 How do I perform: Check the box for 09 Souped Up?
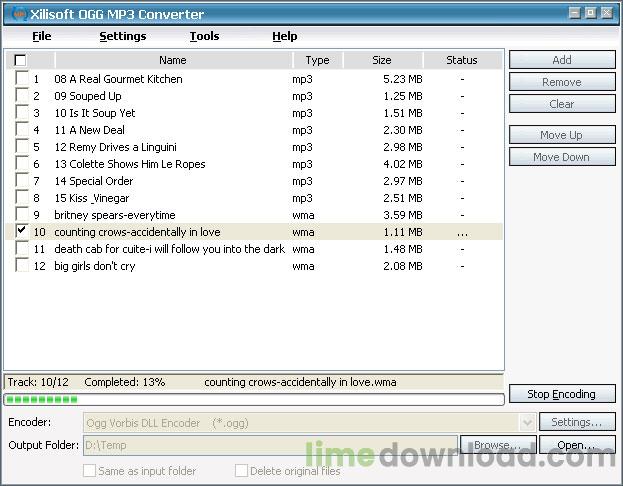(x=22, y=95)
